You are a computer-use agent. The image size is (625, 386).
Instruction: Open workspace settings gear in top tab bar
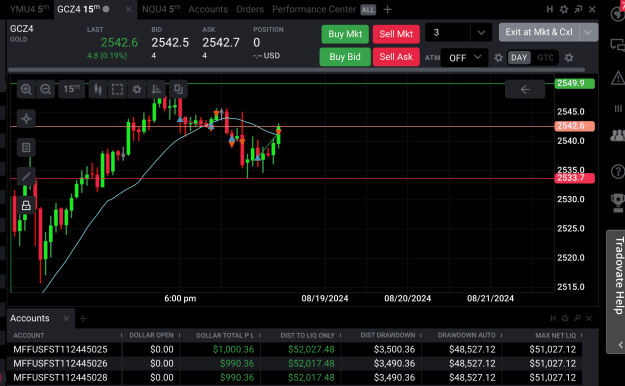pos(564,9)
